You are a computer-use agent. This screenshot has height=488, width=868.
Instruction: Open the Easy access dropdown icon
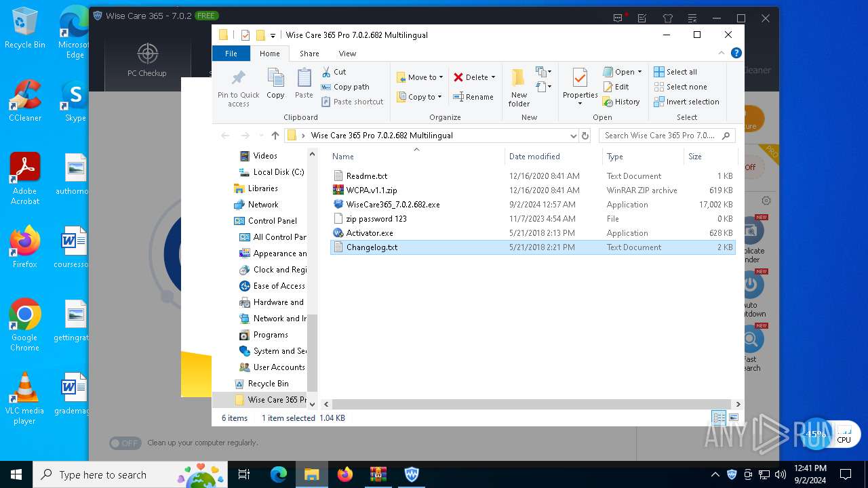(542, 87)
